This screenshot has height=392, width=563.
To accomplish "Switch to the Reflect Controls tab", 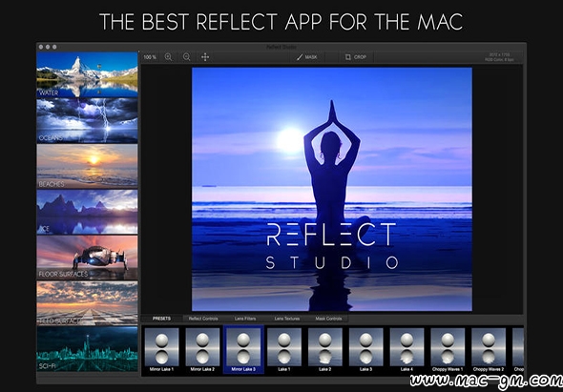I will [x=203, y=319].
